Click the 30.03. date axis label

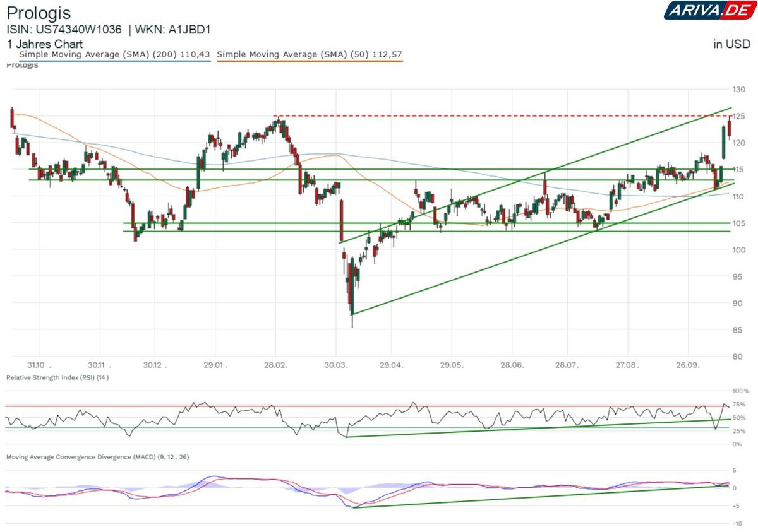click(x=335, y=365)
